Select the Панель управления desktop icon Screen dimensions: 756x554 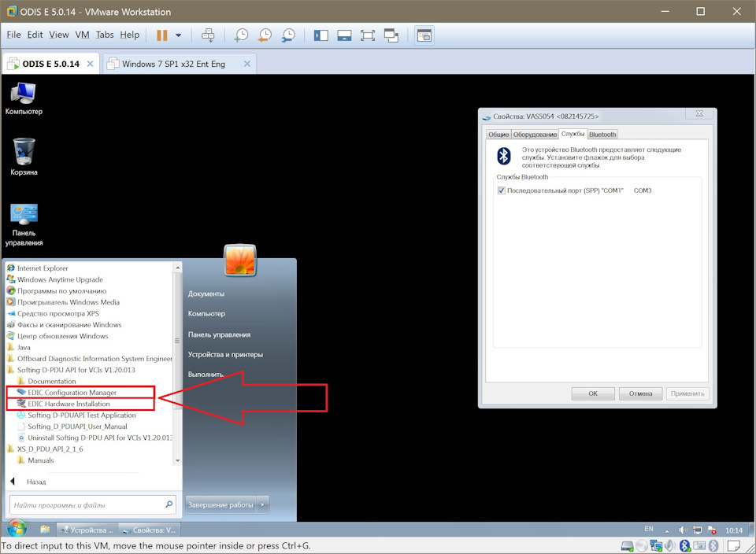click(x=24, y=225)
